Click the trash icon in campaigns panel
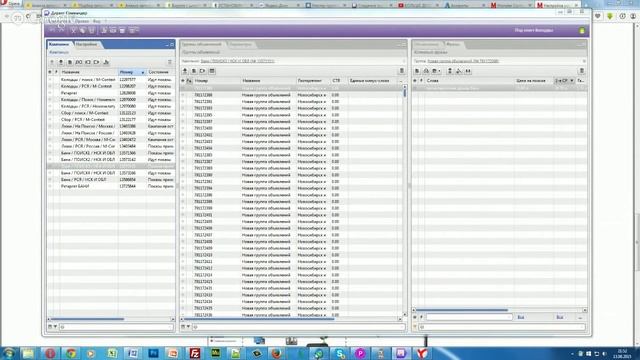The width and height of the screenshot is (640, 360). click(170, 62)
